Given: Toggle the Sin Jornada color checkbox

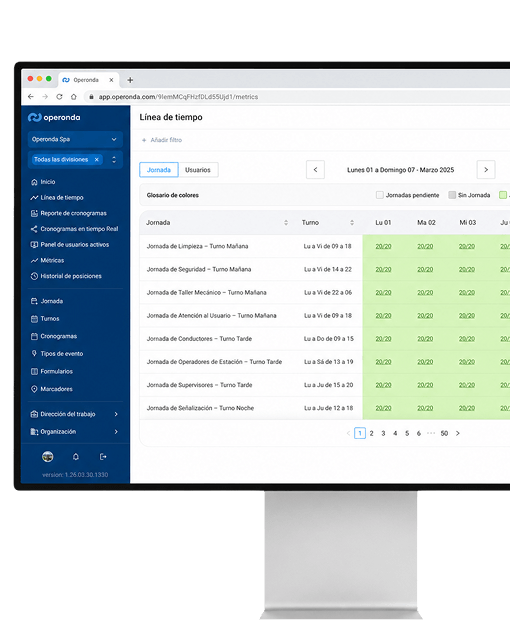Looking at the screenshot, I should pyautogui.click(x=452, y=195).
